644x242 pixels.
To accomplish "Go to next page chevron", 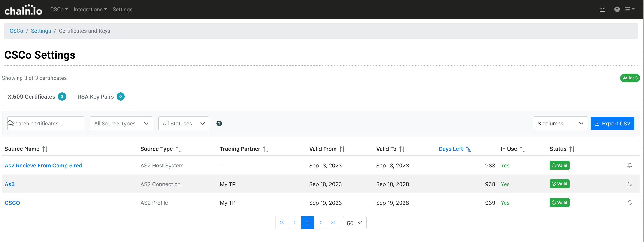I will [320, 223].
